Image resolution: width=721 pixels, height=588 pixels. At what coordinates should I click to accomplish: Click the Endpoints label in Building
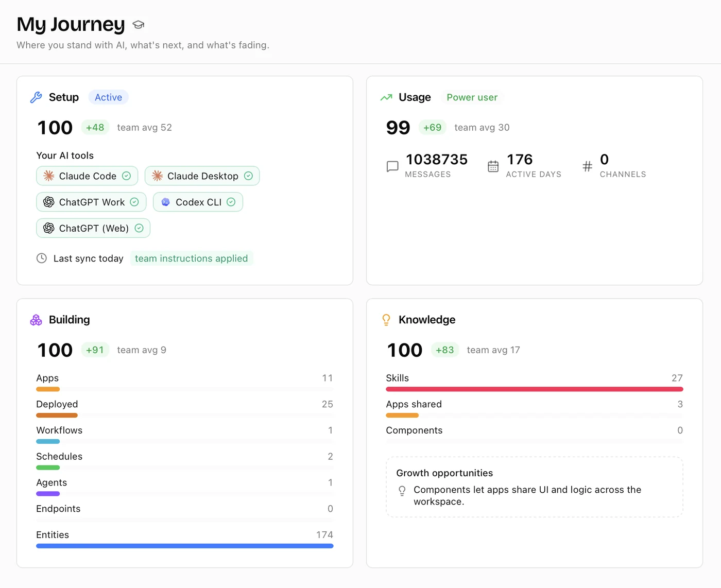click(x=58, y=509)
